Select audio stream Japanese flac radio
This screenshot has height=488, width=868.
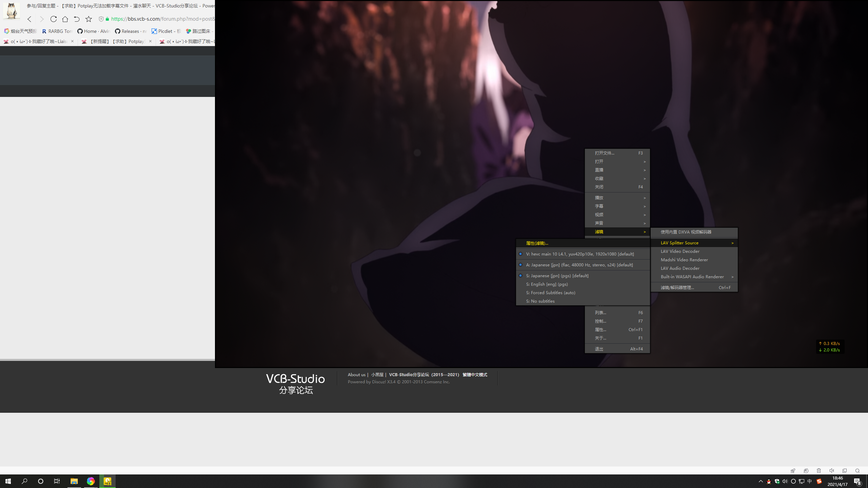(x=583, y=265)
